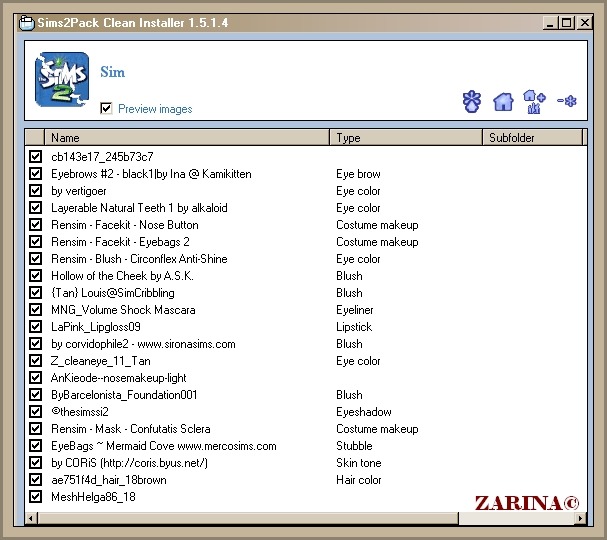607x540 pixels.
Task: Click the Hair color type cell
Action: point(359,480)
